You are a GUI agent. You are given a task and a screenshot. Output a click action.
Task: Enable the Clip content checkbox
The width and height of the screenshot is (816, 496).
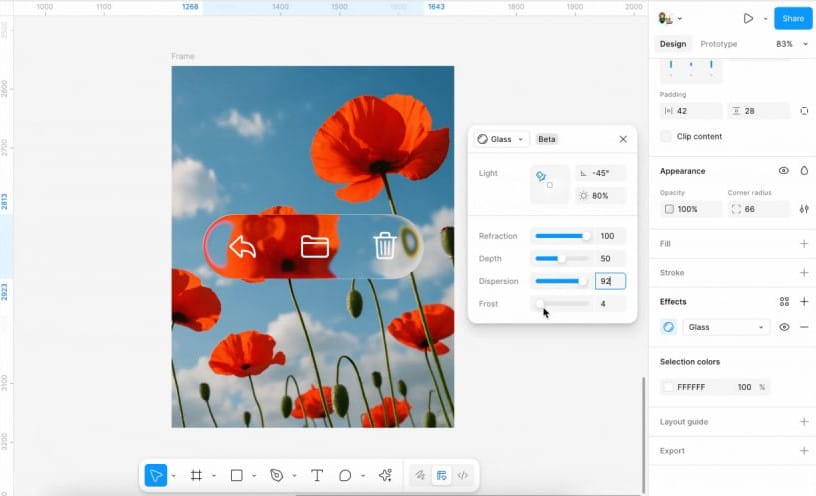(666, 136)
